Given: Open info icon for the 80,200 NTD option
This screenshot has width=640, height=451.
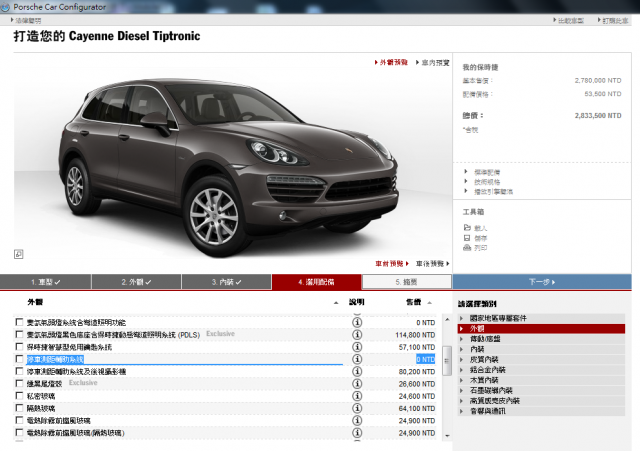Looking at the screenshot, I should pyautogui.click(x=357, y=371).
